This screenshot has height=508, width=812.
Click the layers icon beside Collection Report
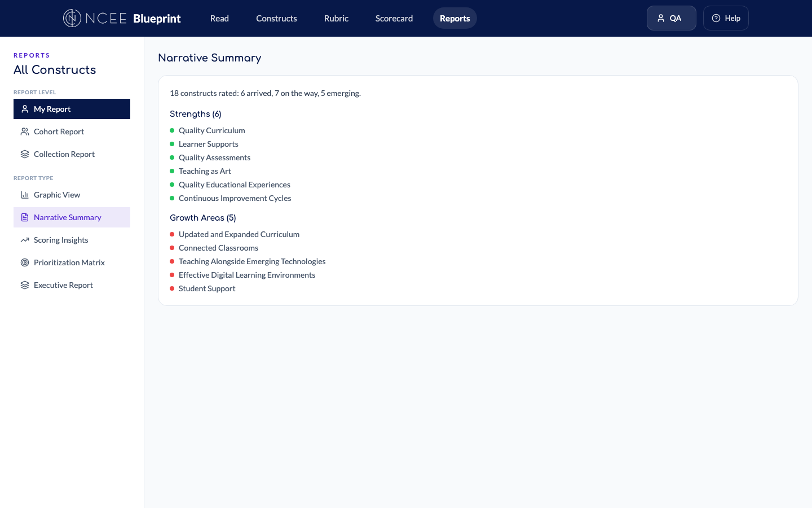(x=25, y=154)
